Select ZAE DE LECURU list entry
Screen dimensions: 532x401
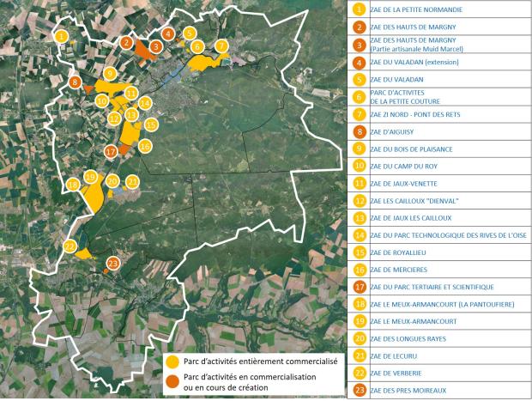[x=393, y=356]
